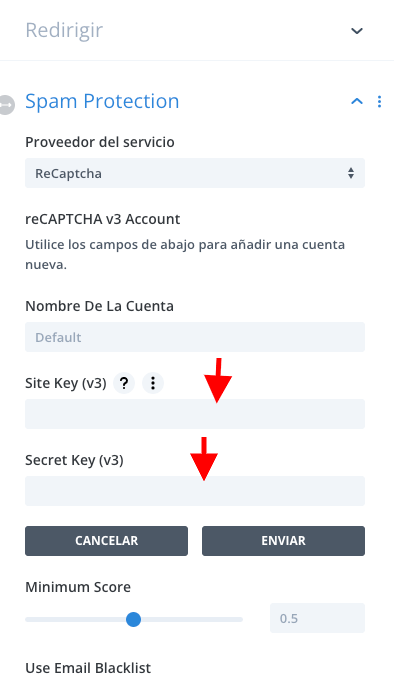This screenshot has width=394, height=677.
Task: Focus the Nombre De La Cuenta field
Action: [x=195, y=337]
